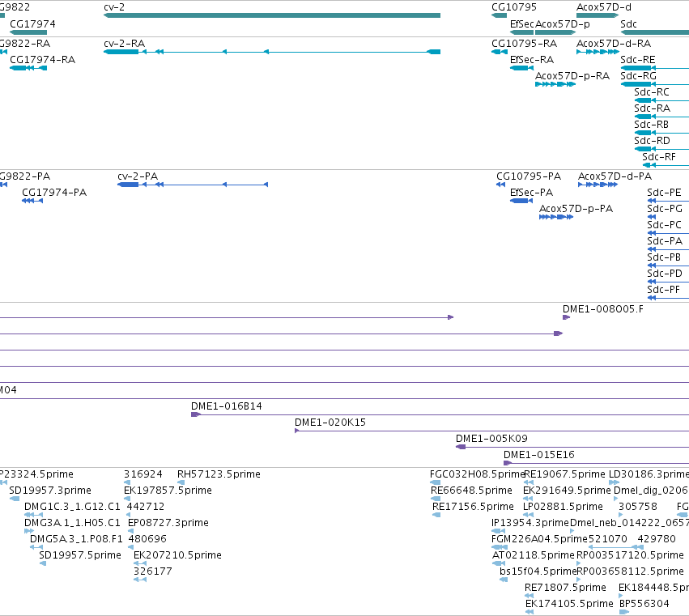
Task: Click the EfSec-RA transcript label
Action: (532, 60)
